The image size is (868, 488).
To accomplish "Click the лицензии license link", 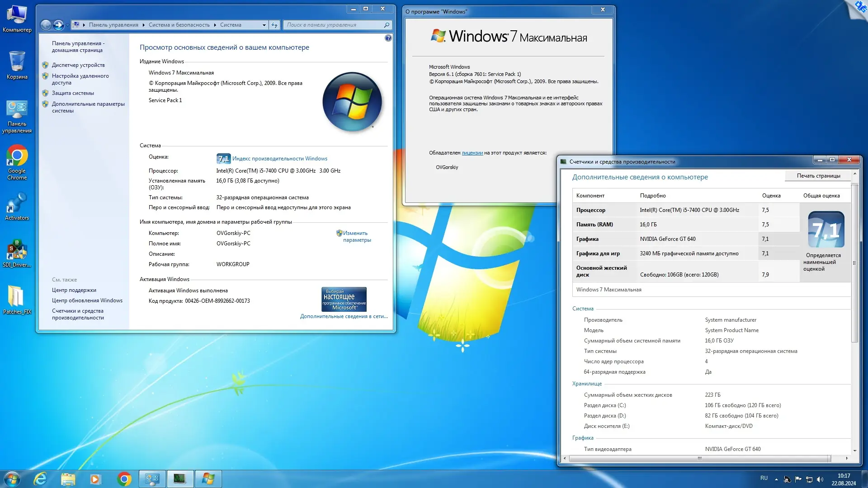I will point(472,153).
